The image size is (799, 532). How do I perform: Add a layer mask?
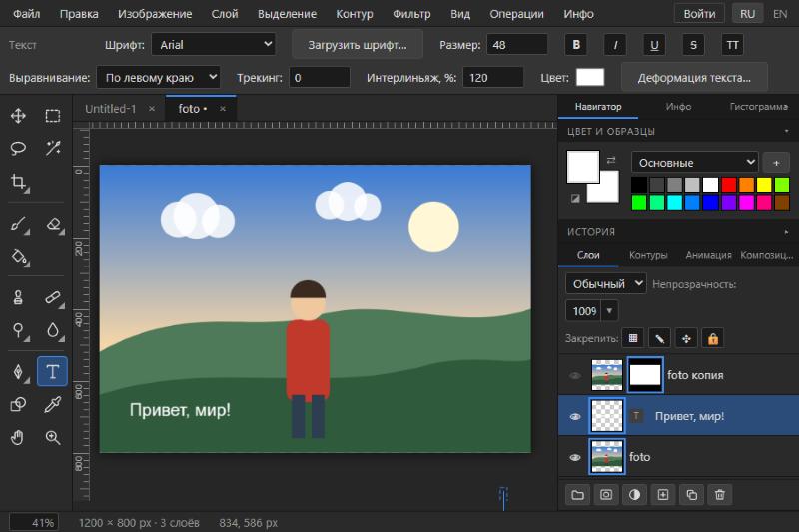606,495
